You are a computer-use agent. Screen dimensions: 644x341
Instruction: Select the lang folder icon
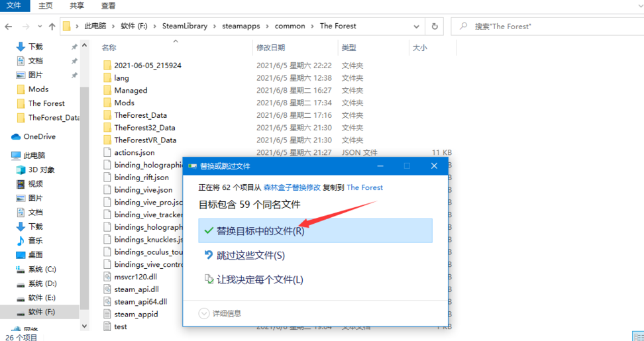(107, 77)
